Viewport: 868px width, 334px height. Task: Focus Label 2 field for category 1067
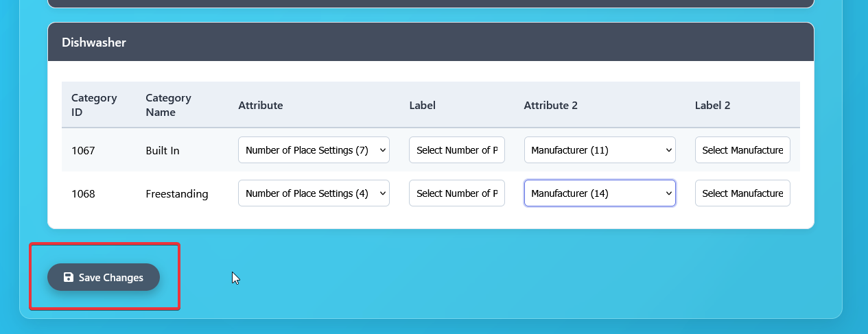(742, 150)
